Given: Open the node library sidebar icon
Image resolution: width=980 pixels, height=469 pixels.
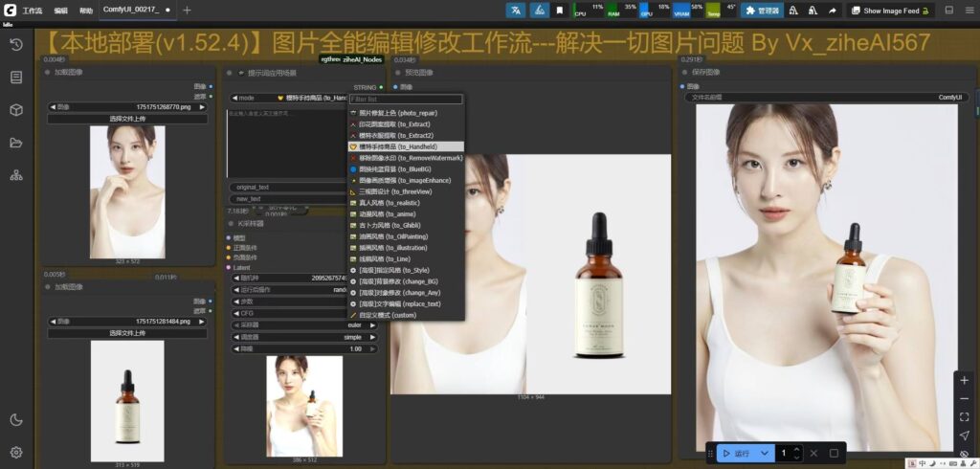Looking at the screenshot, I should click(x=16, y=77).
